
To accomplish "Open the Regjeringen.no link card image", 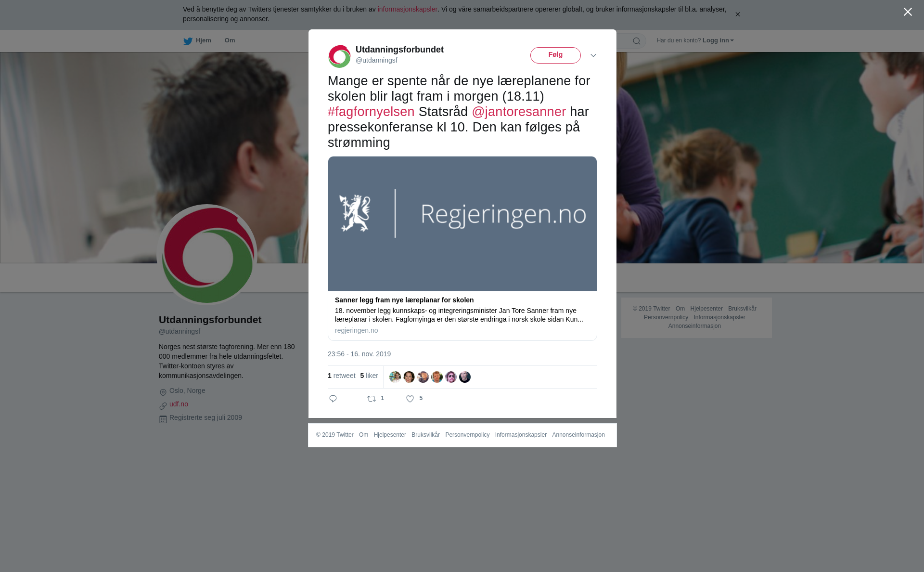I will coord(462,223).
